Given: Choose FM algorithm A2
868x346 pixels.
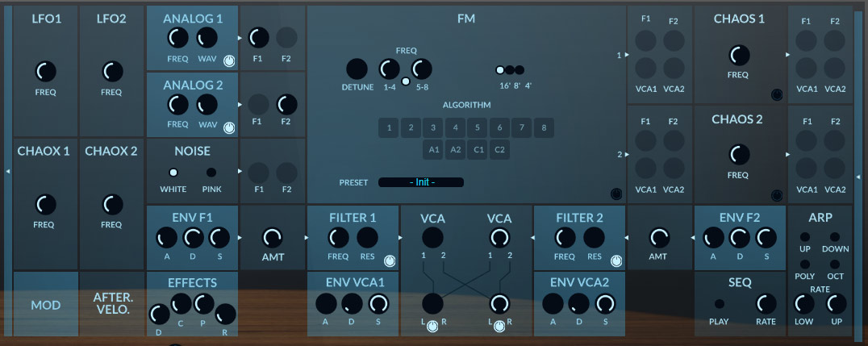Looking at the screenshot, I should (456, 149).
